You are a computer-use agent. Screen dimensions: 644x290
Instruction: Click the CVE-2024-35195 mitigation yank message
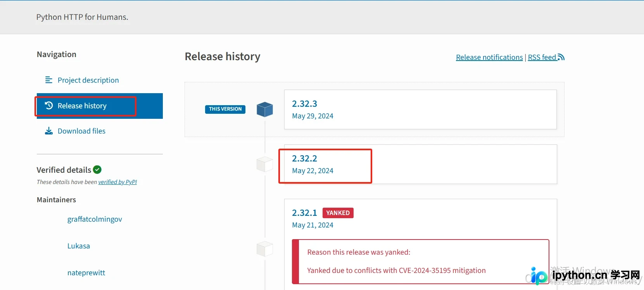(396, 271)
